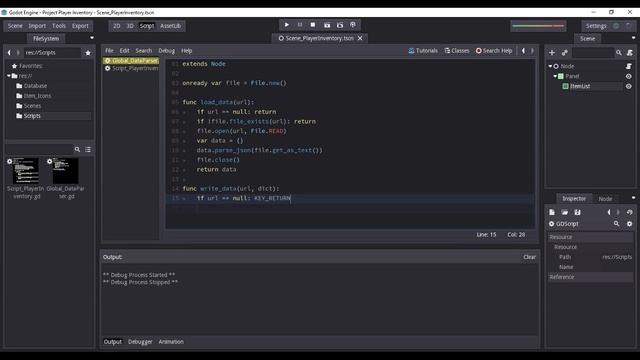Image resolution: width=640 pixels, height=360 pixels.
Task: Select Script_PlayerInventory.gd file thumbnail
Action: click(x=26, y=178)
